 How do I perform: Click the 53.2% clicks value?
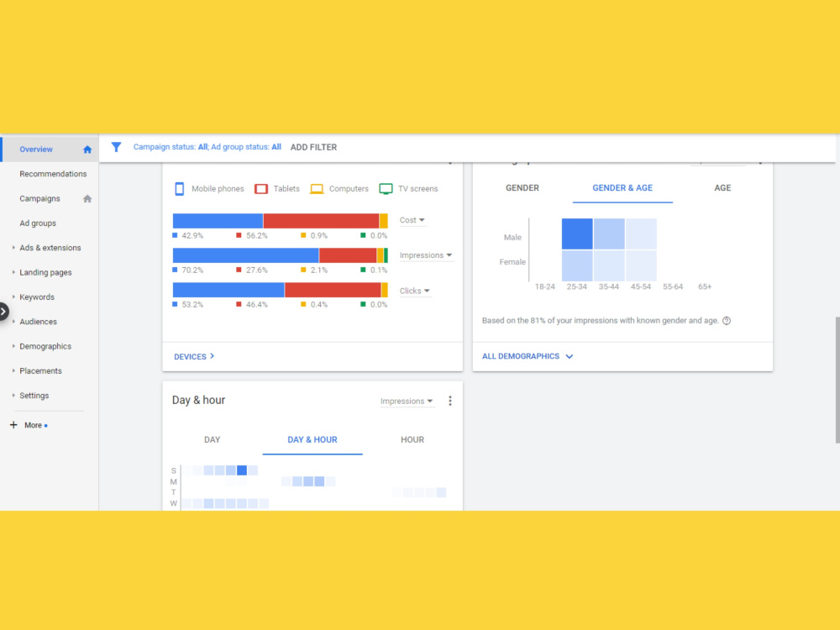(x=192, y=305)
